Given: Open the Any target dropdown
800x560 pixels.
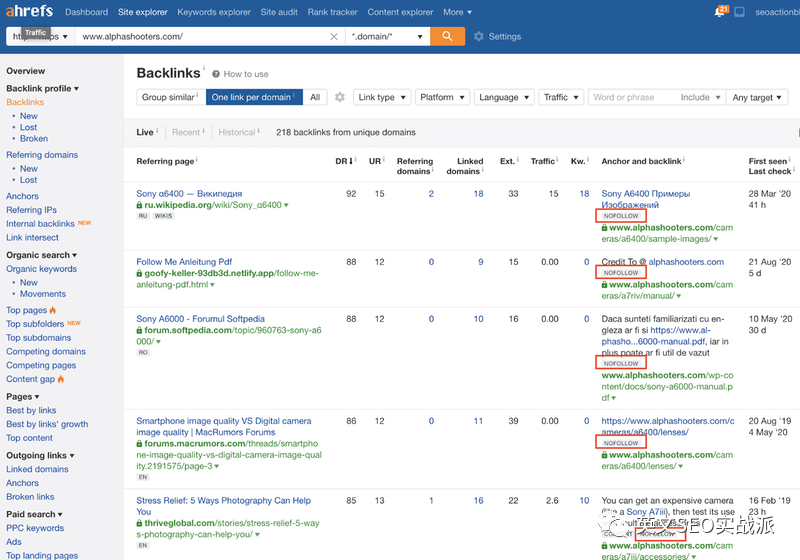Looking at the screenshot, I should tap(757, 97).
